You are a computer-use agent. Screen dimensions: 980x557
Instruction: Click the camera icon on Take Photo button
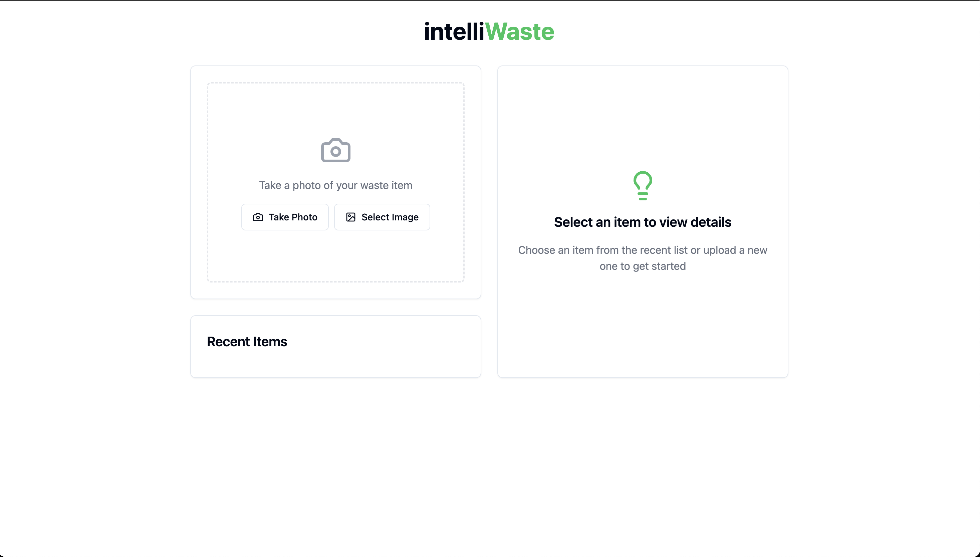click(258, 217)
